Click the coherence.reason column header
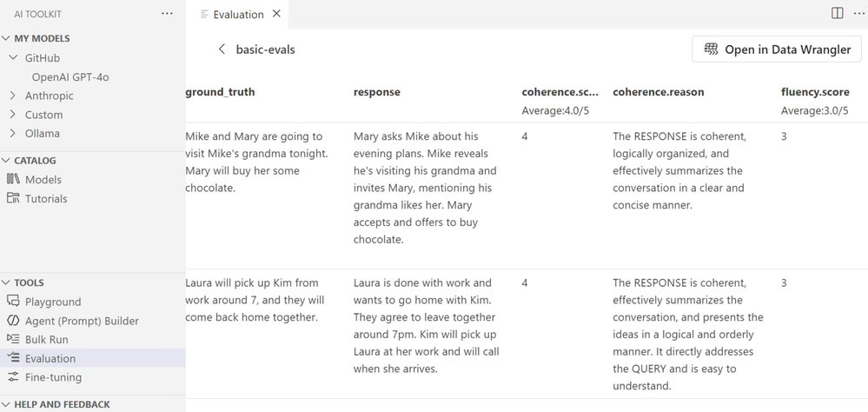868x412 pixels. (658, 92)
